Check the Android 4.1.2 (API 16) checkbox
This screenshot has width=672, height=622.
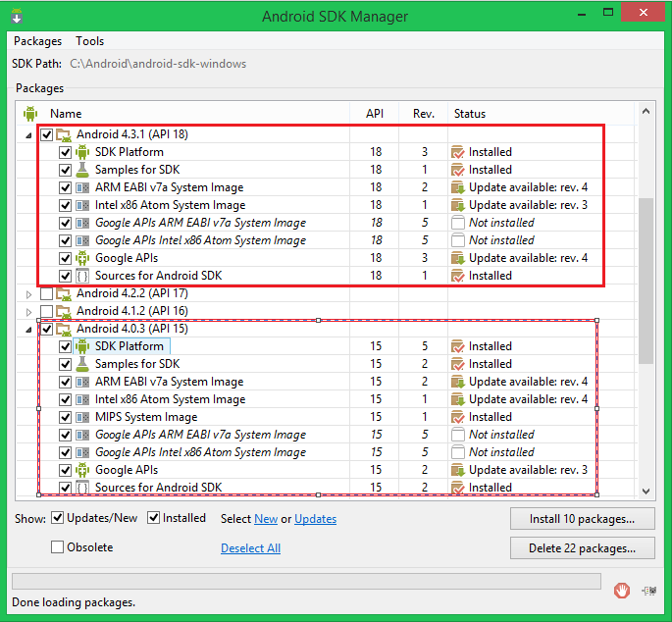click(46, 311)
